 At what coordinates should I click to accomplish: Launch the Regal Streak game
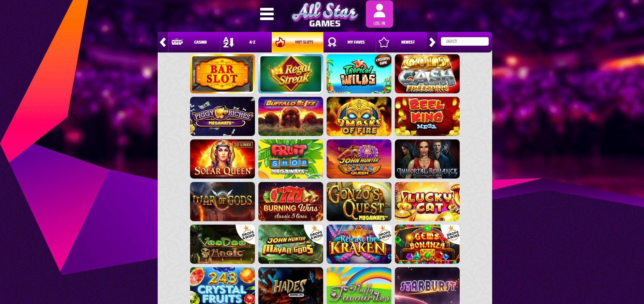(x=291, y=74)
